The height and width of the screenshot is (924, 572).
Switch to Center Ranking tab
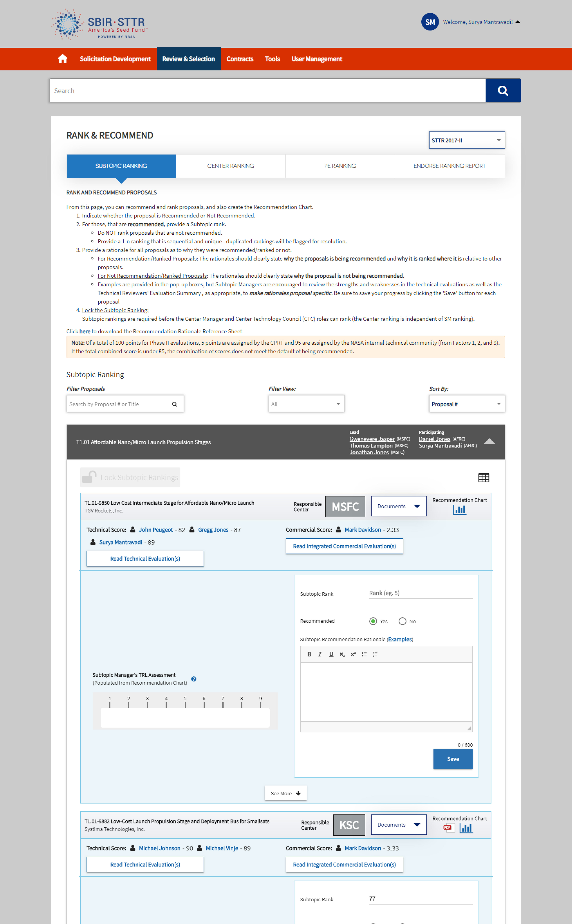coord(230,166)
